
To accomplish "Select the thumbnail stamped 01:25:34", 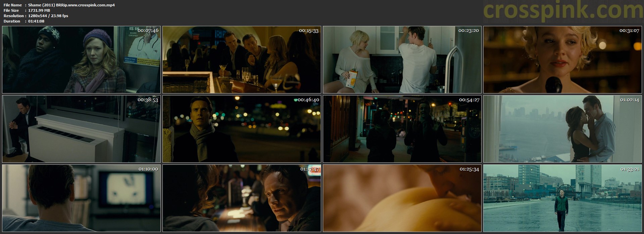I will [x=402, y=198].
